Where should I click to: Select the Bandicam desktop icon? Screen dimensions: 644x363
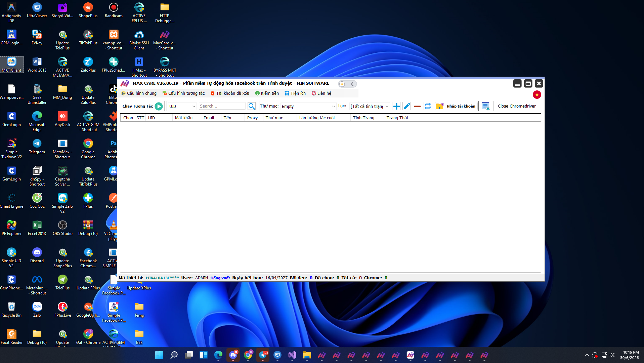(x=114, y=10)
